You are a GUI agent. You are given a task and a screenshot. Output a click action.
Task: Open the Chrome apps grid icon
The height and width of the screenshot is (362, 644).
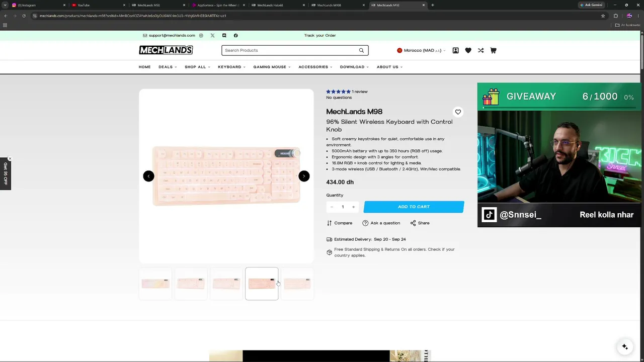pos(5,25)
